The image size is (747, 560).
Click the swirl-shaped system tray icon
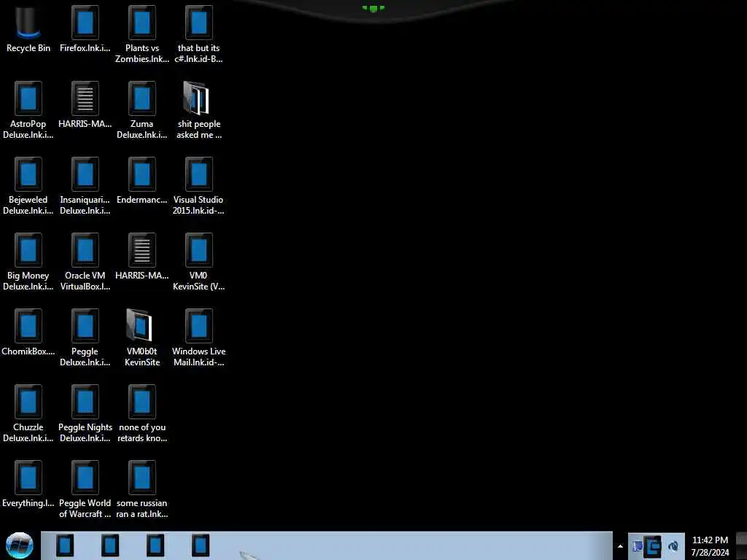tap(673, 546)
